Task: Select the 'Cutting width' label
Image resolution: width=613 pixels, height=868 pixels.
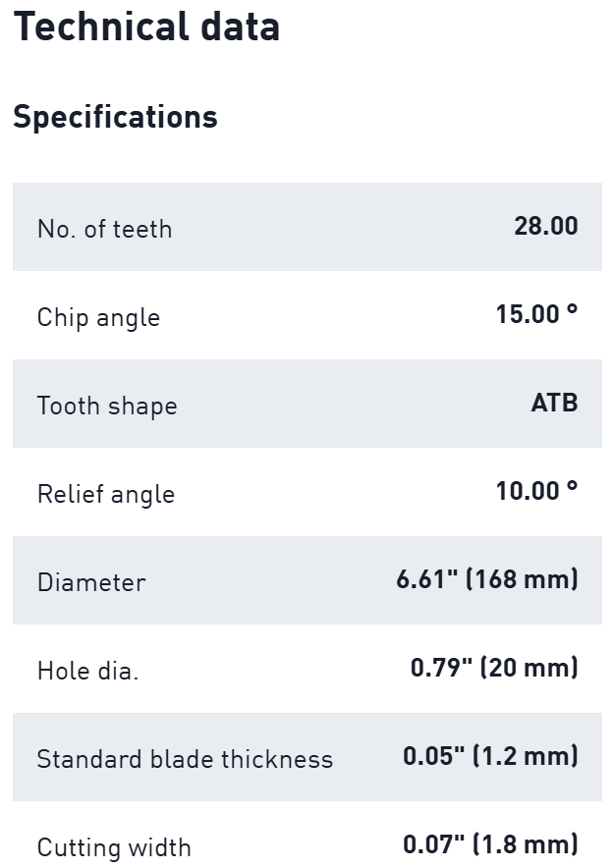Action: [x=114, y=847]
